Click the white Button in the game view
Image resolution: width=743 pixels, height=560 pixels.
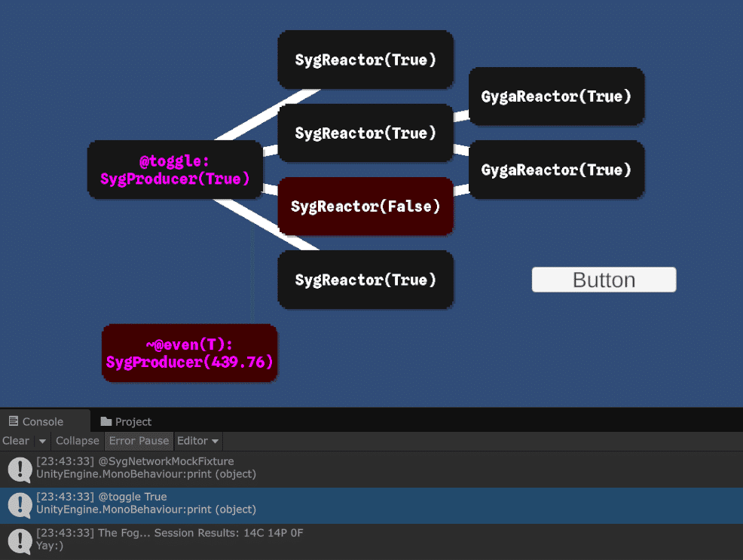604,280
